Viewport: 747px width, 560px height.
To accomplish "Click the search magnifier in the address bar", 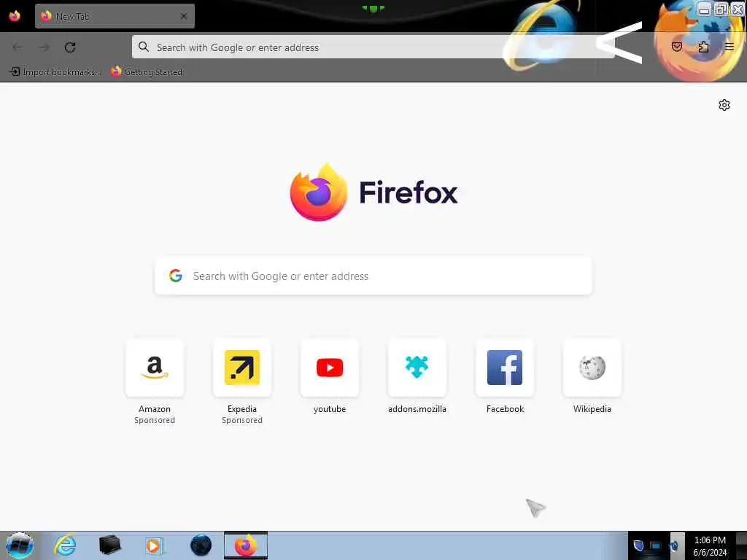I will [144, 47].
